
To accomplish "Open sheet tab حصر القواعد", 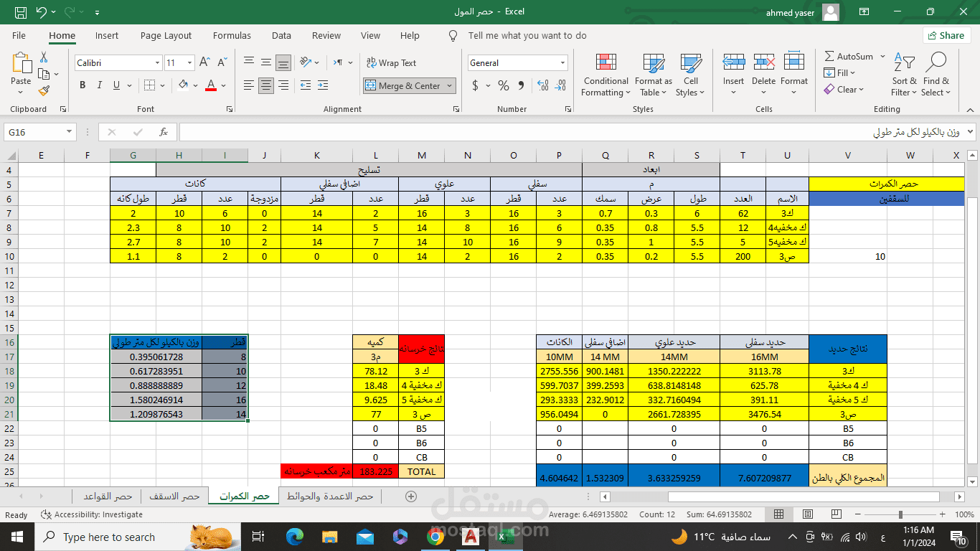I will [107, 496].
